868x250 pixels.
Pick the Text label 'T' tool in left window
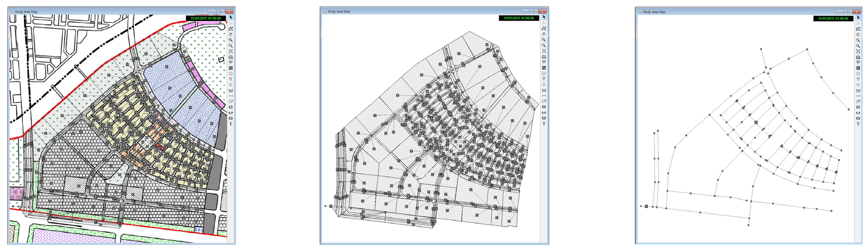tap(231, 124)
